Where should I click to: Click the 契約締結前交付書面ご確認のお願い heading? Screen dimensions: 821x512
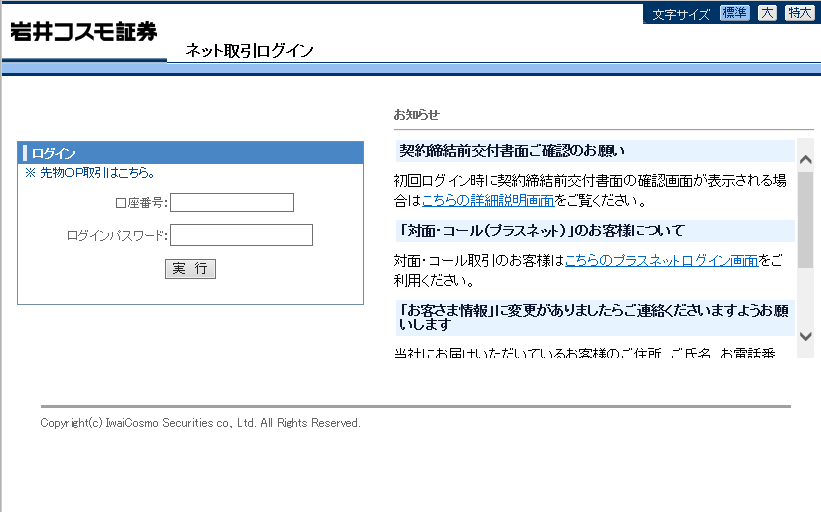pyautogui.click(x=595, y=151)
